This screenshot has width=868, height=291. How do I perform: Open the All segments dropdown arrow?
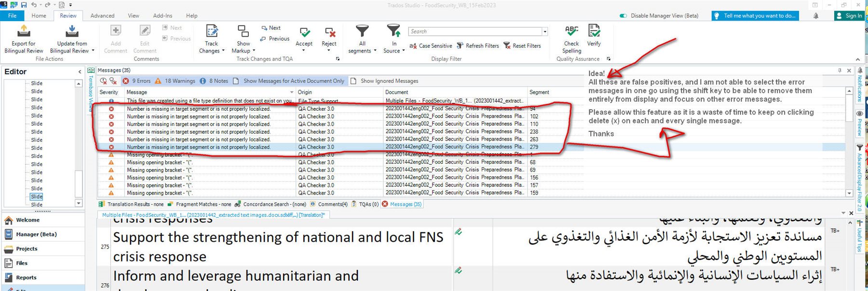tap(375, 51)
